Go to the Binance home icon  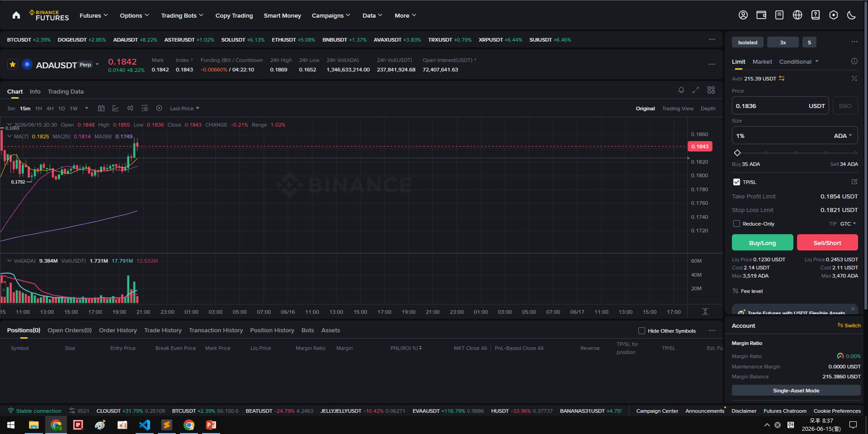[x=16, y=15]
